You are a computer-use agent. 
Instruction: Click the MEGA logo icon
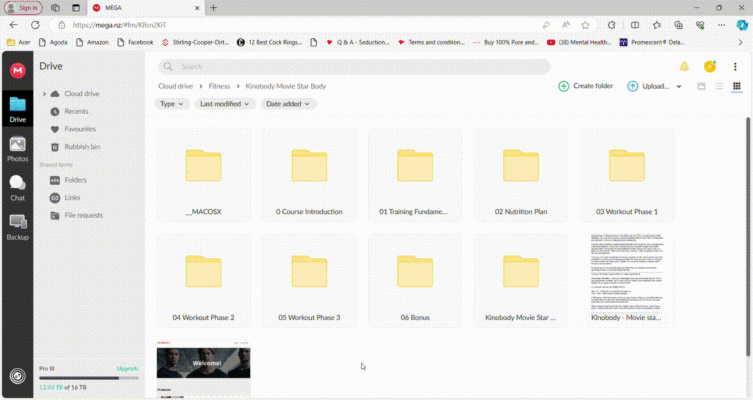tap(17, 70)
